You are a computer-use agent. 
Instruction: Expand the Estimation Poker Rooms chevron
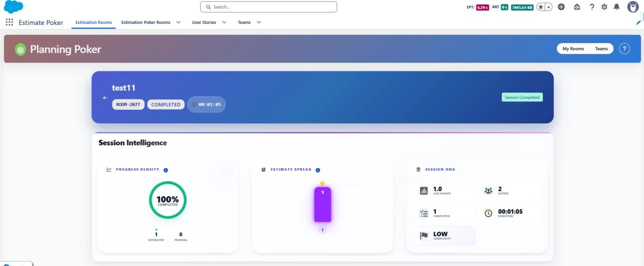[x=178, y=22]
